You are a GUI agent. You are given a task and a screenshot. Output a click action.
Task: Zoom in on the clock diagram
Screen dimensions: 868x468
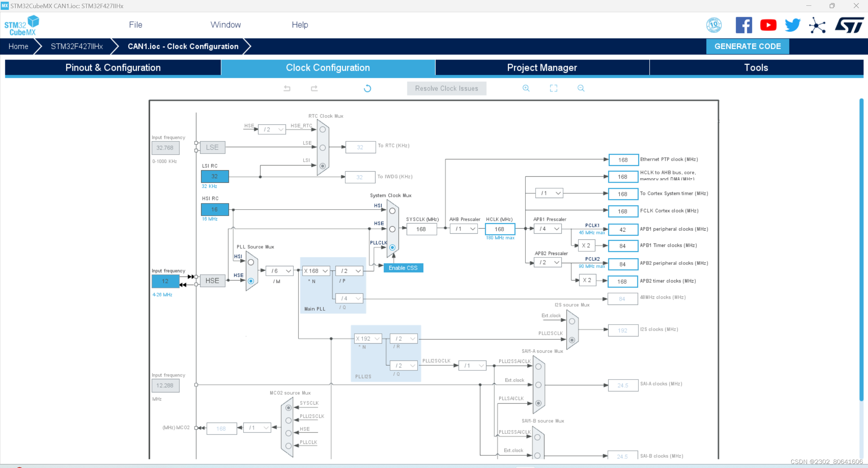[526, 88]
